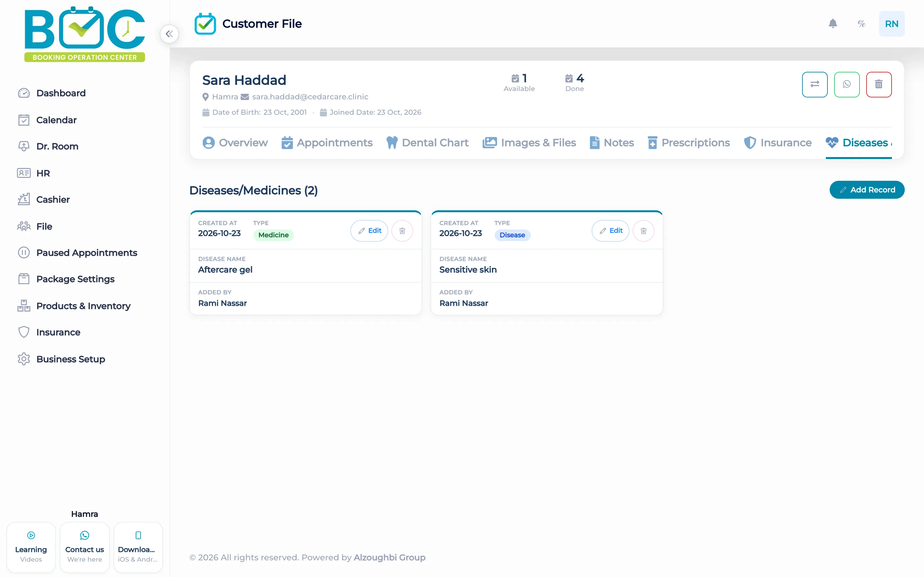Open the Images & Files tab
The image size is (924, 577).
[x=529, y=143]
